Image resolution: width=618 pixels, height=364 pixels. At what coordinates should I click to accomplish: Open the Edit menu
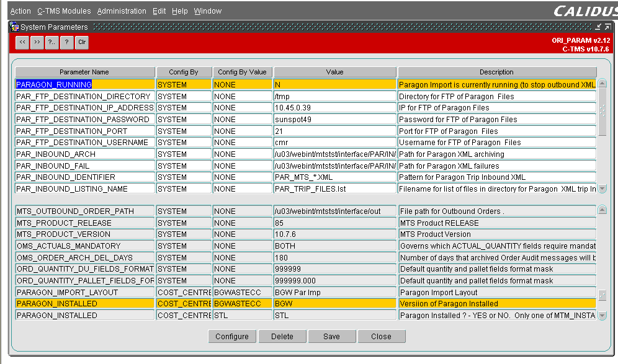(x=159, y=11)
